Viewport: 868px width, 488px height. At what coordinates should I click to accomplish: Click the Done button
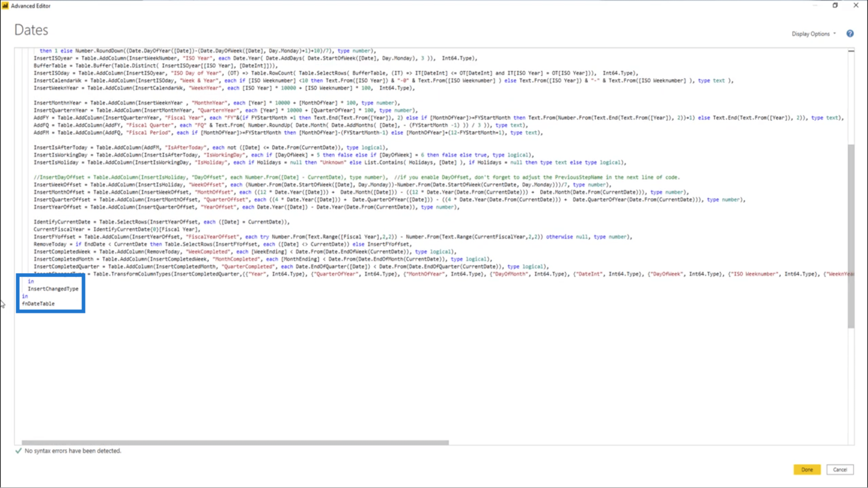807,469
